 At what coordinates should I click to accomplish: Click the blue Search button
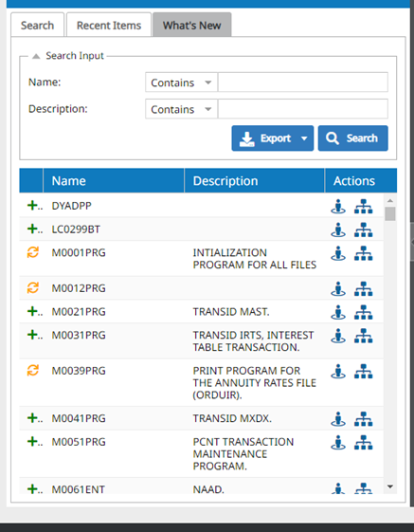point(353,138)
